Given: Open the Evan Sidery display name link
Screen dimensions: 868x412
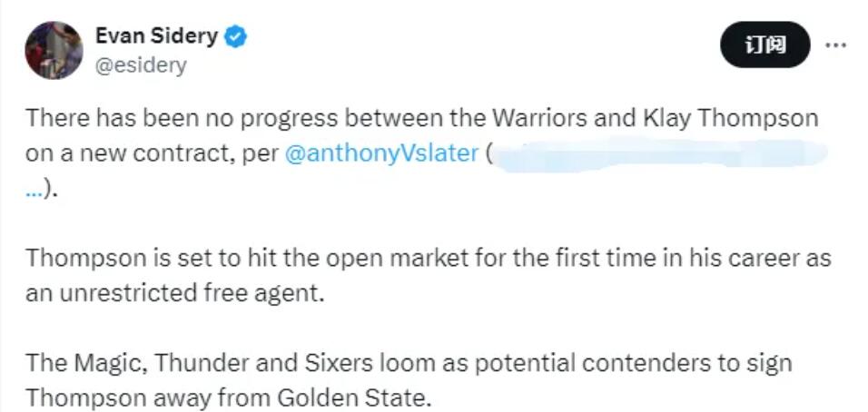Looking at the screenshot, I should coord(156,36).
